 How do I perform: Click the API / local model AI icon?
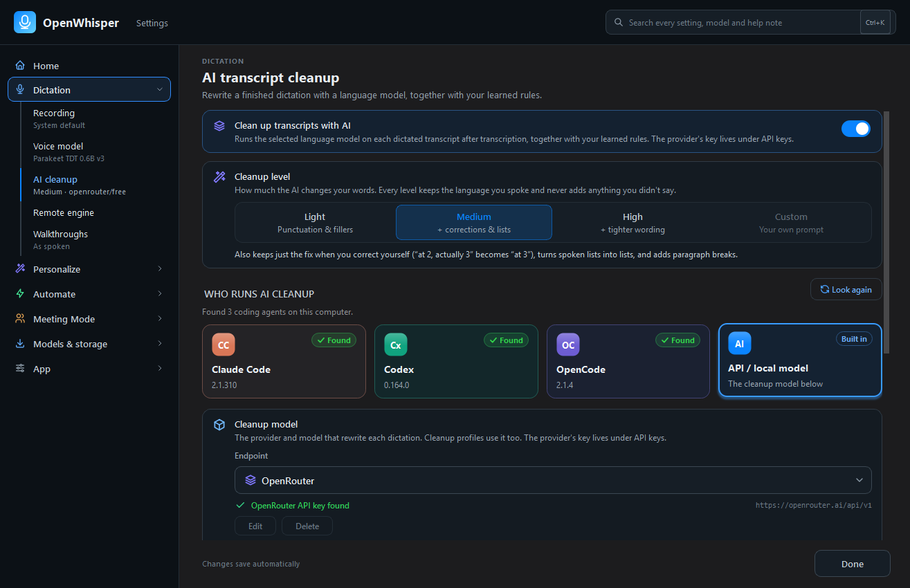[740, 343]
